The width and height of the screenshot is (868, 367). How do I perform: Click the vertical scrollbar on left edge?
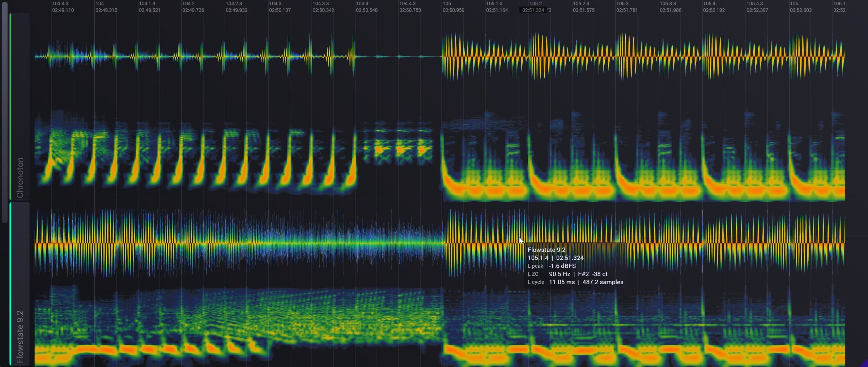point(4,113)
